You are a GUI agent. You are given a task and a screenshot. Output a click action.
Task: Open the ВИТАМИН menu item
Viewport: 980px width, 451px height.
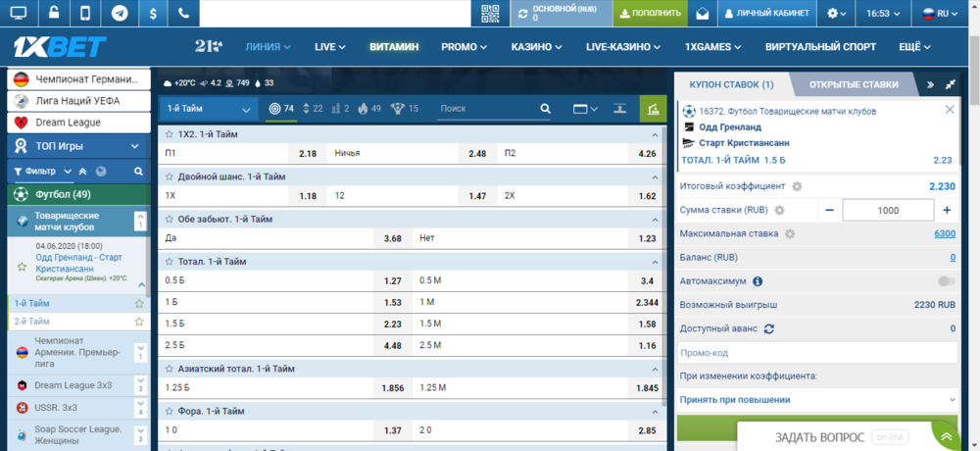click(394, 47)
